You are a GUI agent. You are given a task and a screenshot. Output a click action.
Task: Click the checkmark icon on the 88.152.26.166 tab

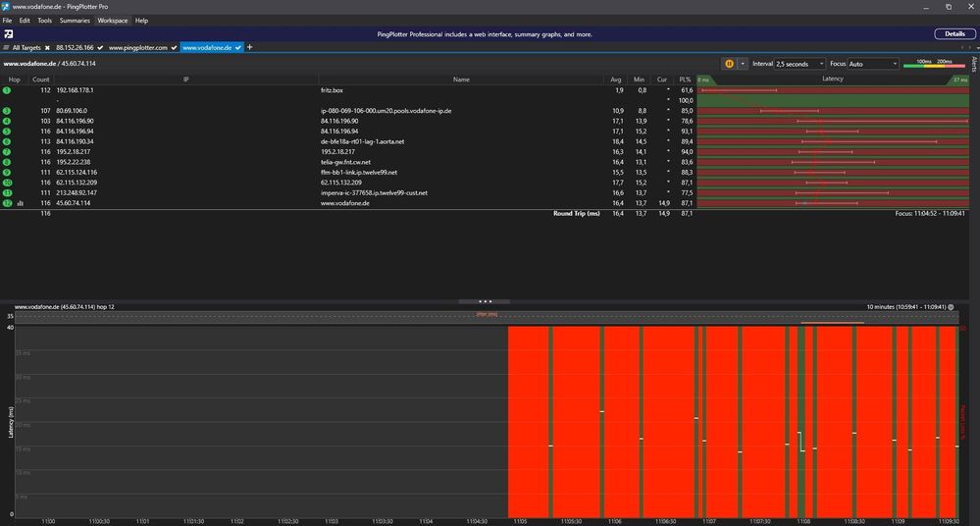(x=100, y=47)
